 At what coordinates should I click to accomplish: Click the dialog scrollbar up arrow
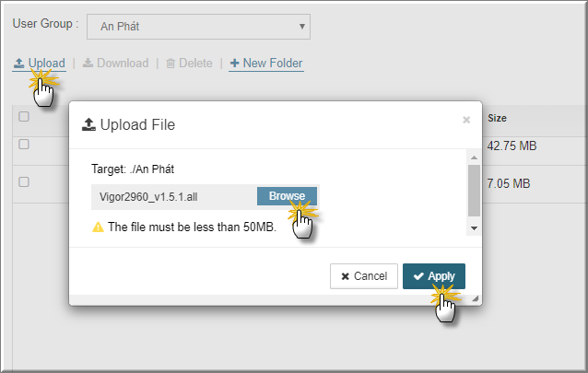(474, 157)
